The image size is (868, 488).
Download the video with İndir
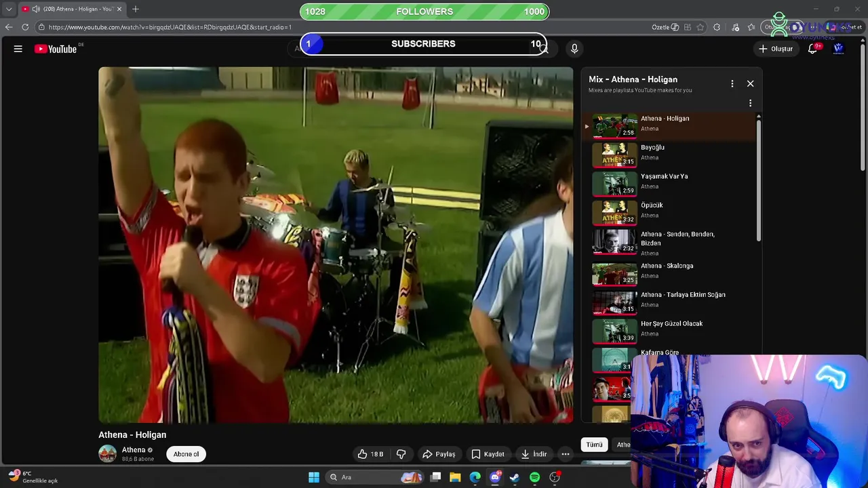point(533,454)
